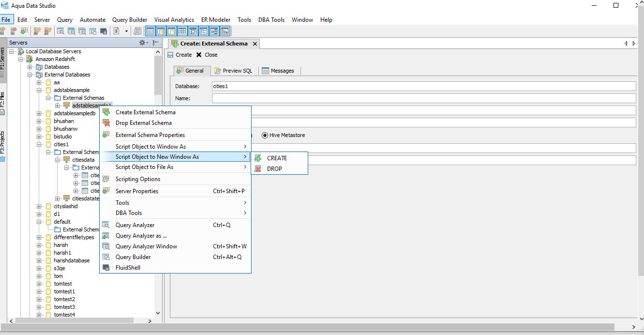
Task: Open the File menu
Action: coord(6,20)
